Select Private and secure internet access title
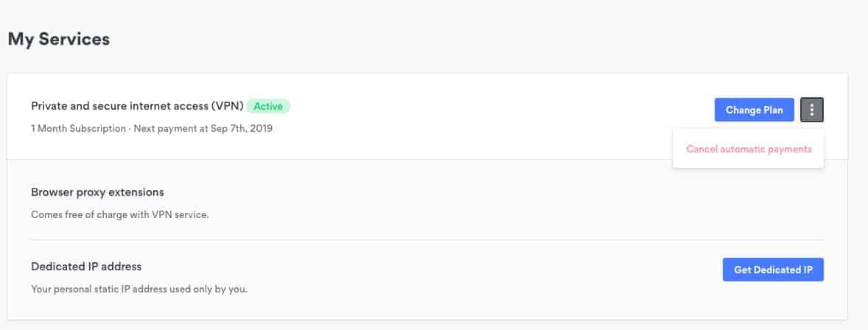The image size is (868, 330). pyautogui.click(x=137, y=106)
